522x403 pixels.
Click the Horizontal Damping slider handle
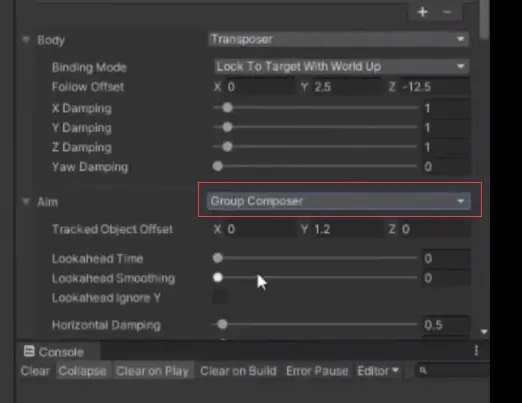(x=222, y=324)
